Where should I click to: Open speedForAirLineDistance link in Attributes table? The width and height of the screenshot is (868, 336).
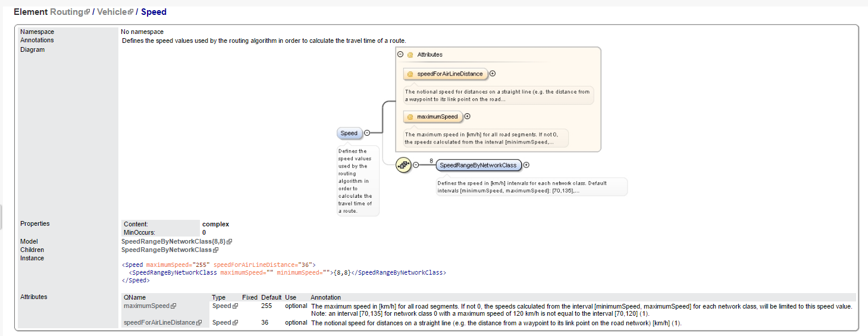(x=159, y=323)
